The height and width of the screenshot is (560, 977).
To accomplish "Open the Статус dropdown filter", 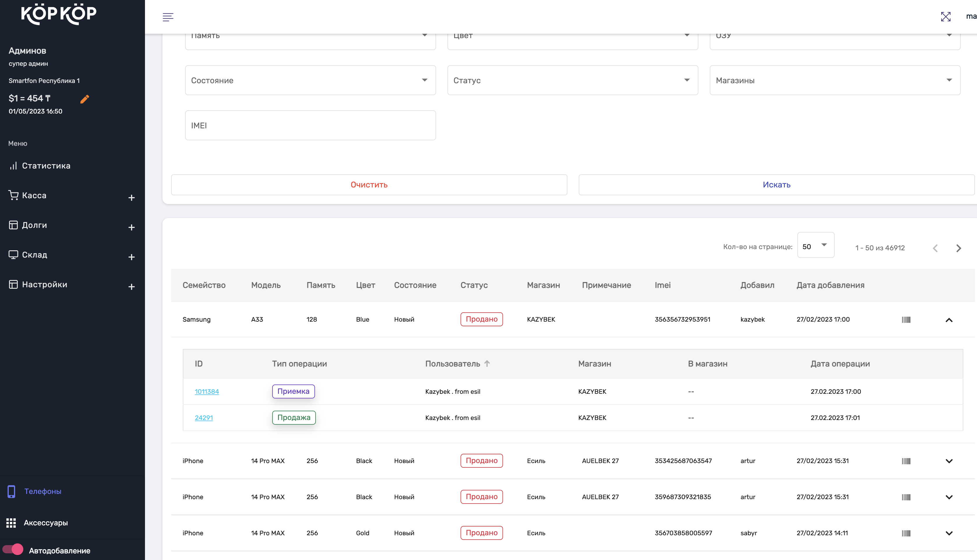I will (572, 80).
